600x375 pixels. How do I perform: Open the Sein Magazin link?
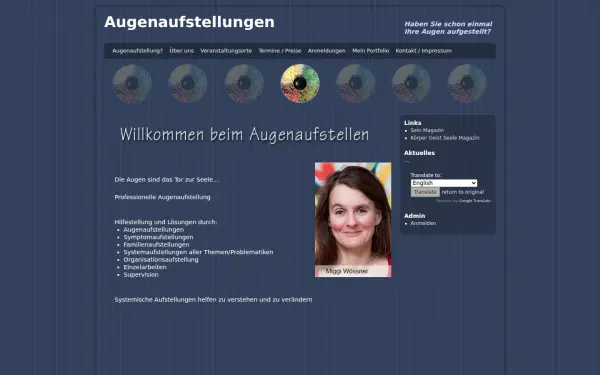427,130
